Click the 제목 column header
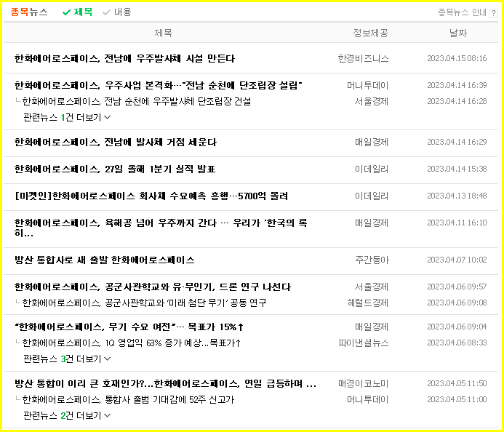The width and height of the screenshot is (504, 432). [x=163, y=33]
